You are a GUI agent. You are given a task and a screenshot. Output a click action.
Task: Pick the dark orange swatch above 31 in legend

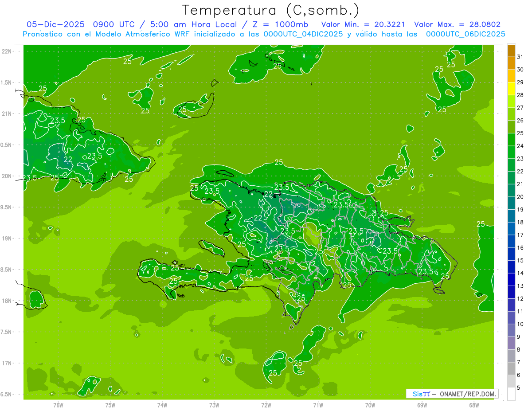click(512, 51)
